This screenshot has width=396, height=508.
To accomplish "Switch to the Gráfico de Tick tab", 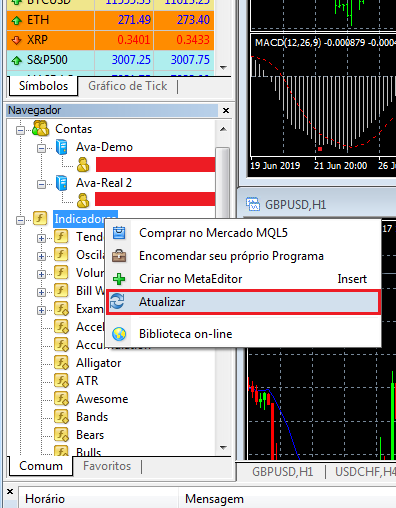I will pos(128,86).
